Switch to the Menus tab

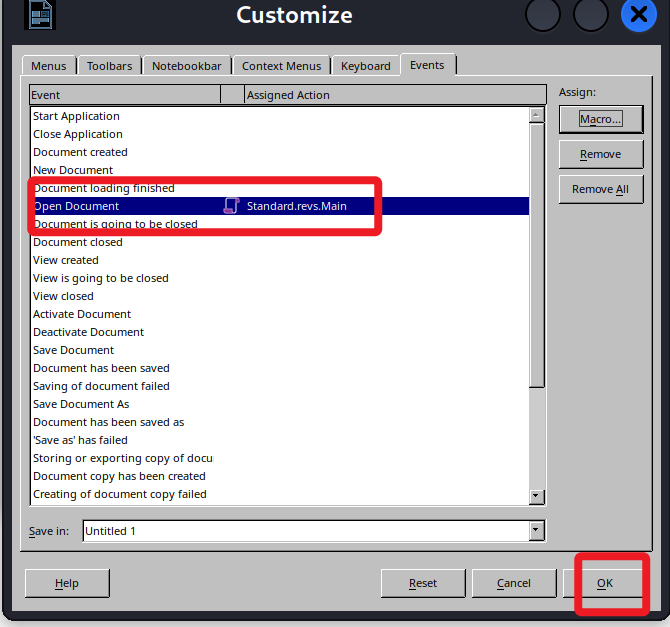(48, 66)
